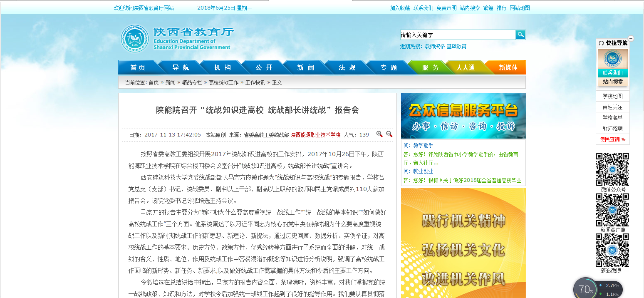Click the WeChat 微信公众号 QR code
This screenshot has width=644, height=298.
tap(612, 169)
